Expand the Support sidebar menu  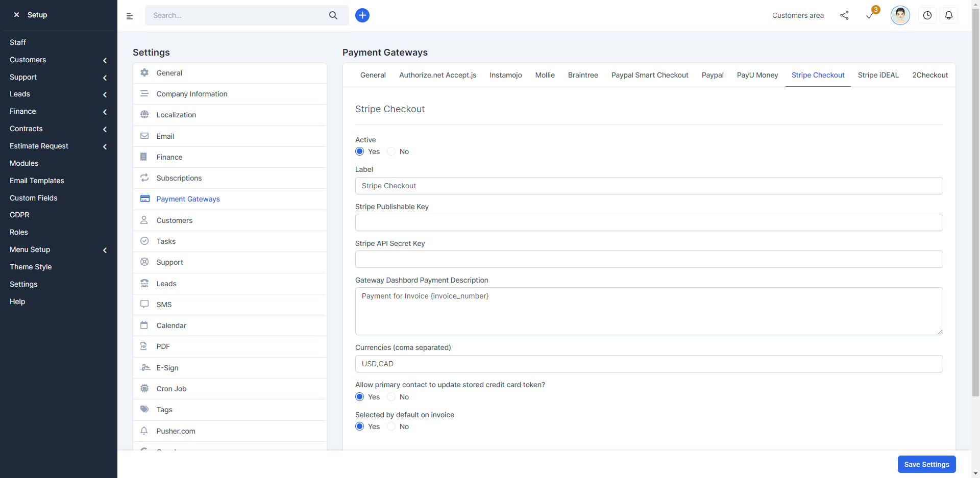(59, 77)
